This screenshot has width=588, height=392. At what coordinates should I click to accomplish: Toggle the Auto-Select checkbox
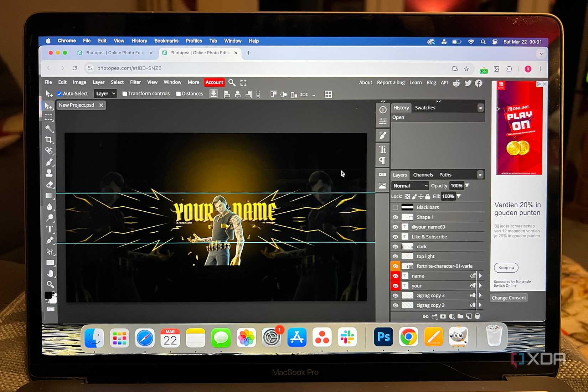coord(60,94)
